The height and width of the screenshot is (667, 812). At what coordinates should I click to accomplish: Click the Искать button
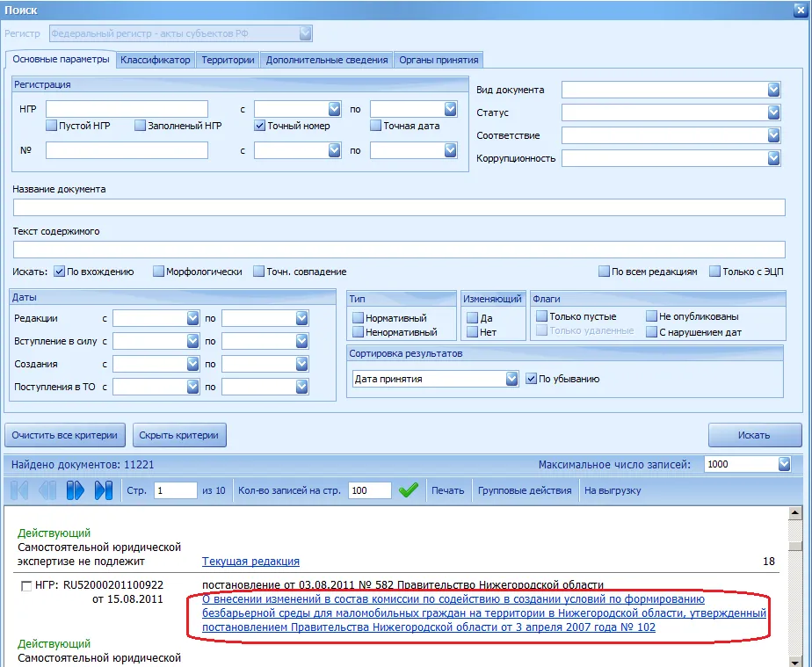pyautogui.click(x=755, y=435)
